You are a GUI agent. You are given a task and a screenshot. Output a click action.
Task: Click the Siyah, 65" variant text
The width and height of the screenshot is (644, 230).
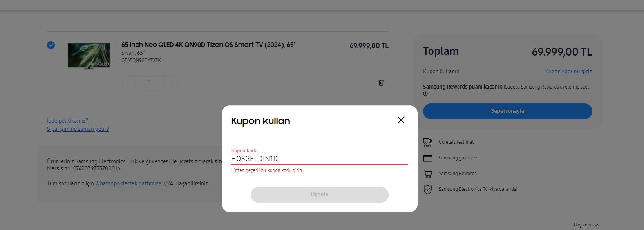(x=133, y=53)
